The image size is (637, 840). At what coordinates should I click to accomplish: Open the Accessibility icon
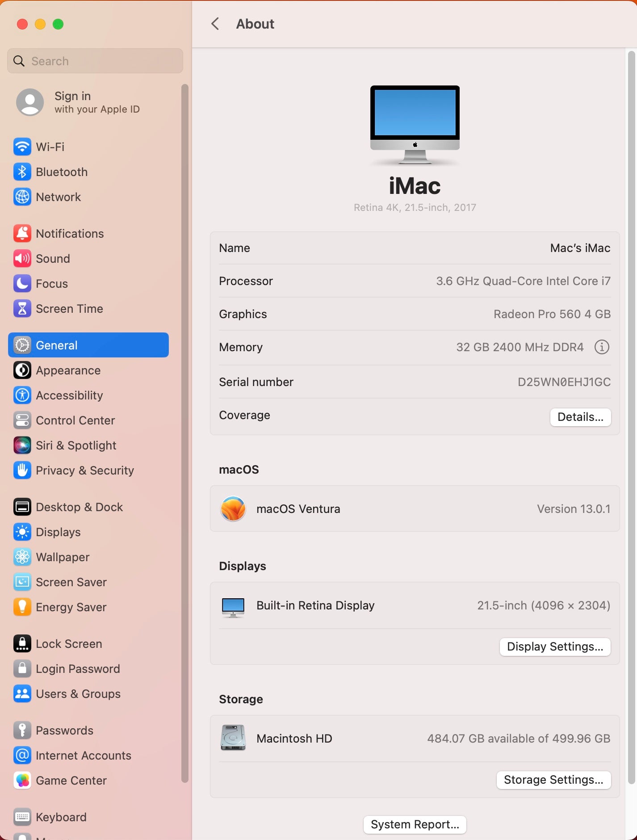click(22, 395)
